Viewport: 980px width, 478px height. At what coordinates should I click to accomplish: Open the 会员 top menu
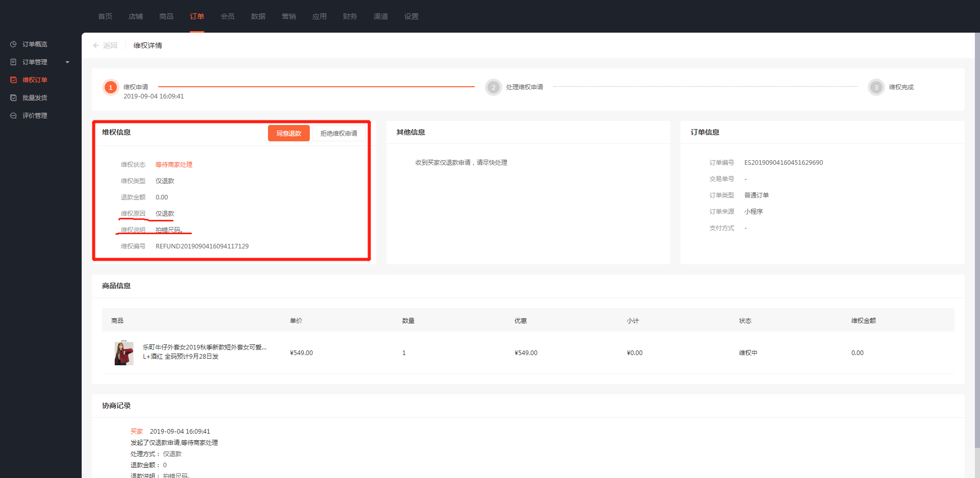(x=228, y=16)
